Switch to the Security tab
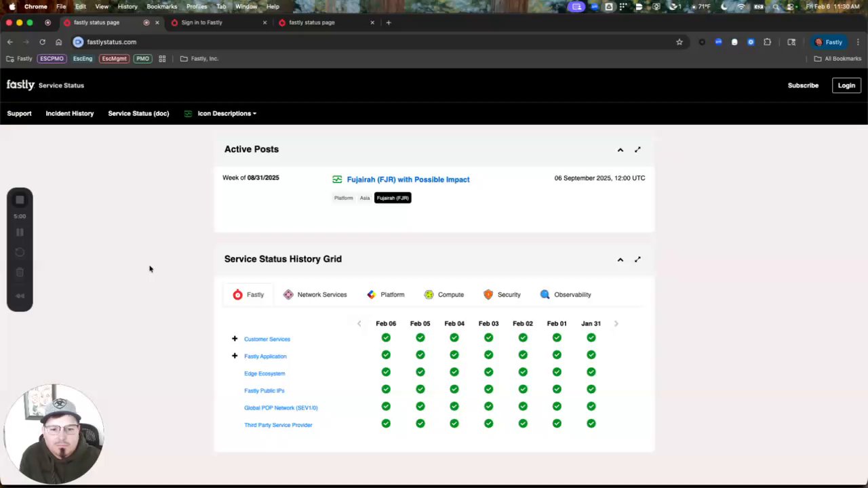Image resolution: width=868 pixels, height=488 pixels. [x=502, y=295]
